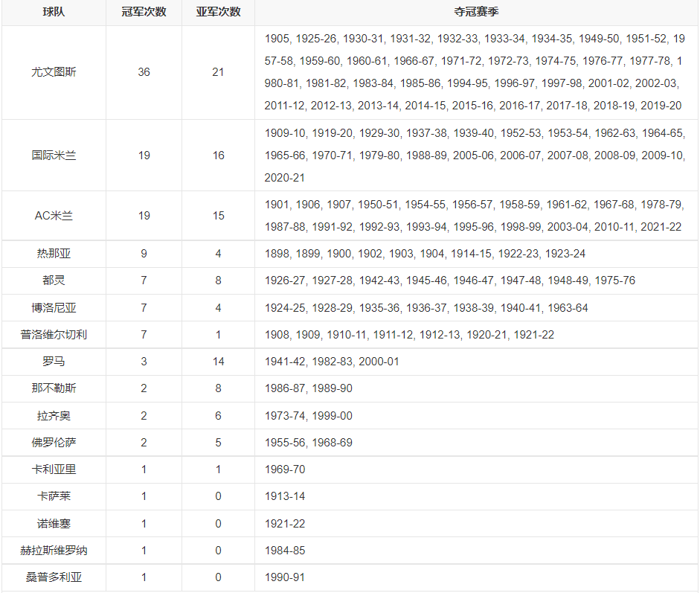Screen dimensions: 700x593
Task: Click season 2020-21 in 国际米兰 row
Action: 285,178
